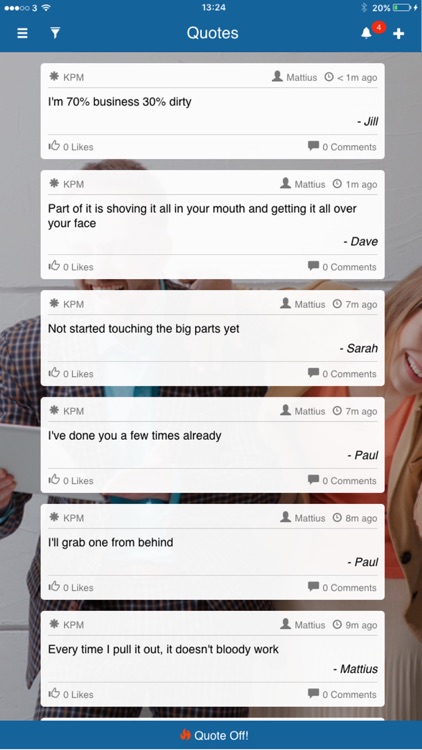Tap 0 Likes on the Mattius quote
Viewport: 422px width, 750px height.
[x=78, y=695]
